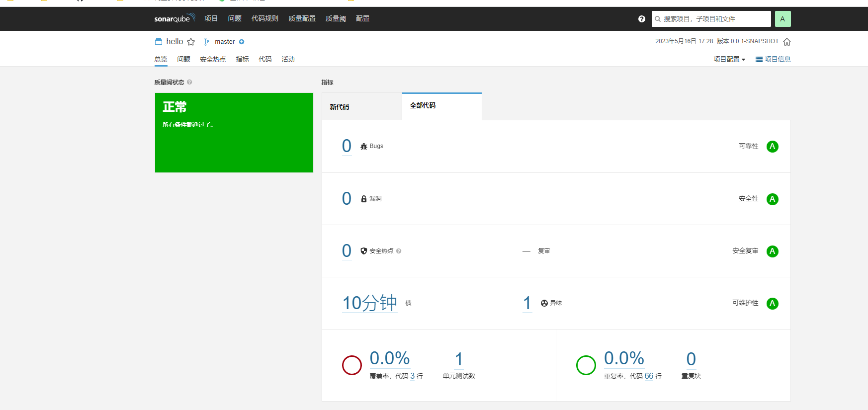
Task: Open 项目 in top navigation
Action: [211, 18]
